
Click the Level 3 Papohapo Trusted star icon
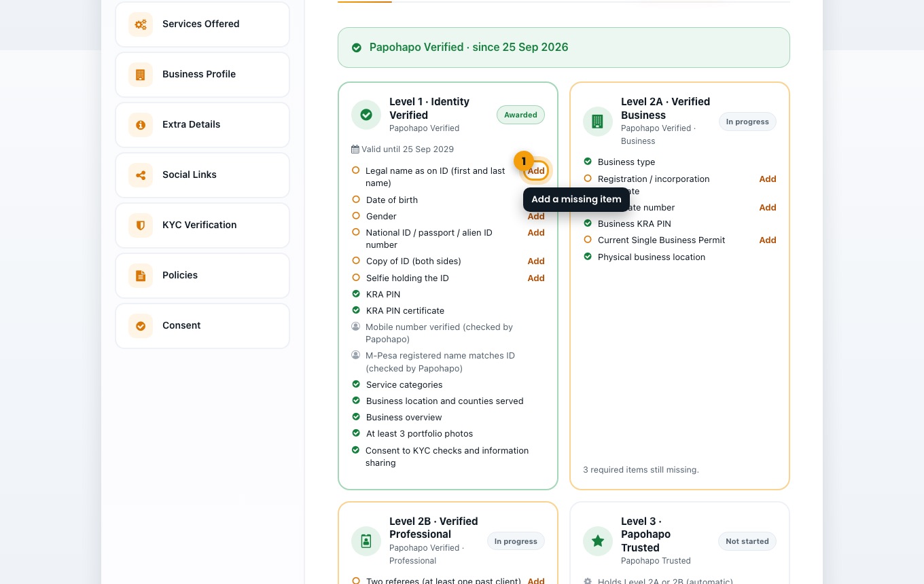coord(598,541)
